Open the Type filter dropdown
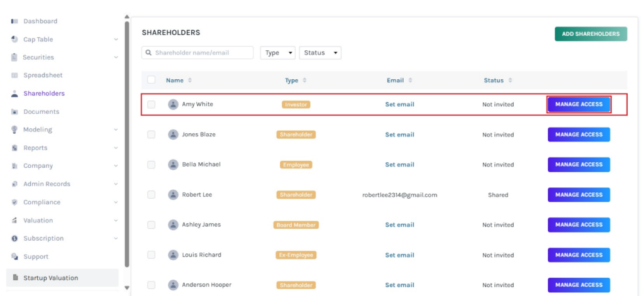 coord(277,53)
